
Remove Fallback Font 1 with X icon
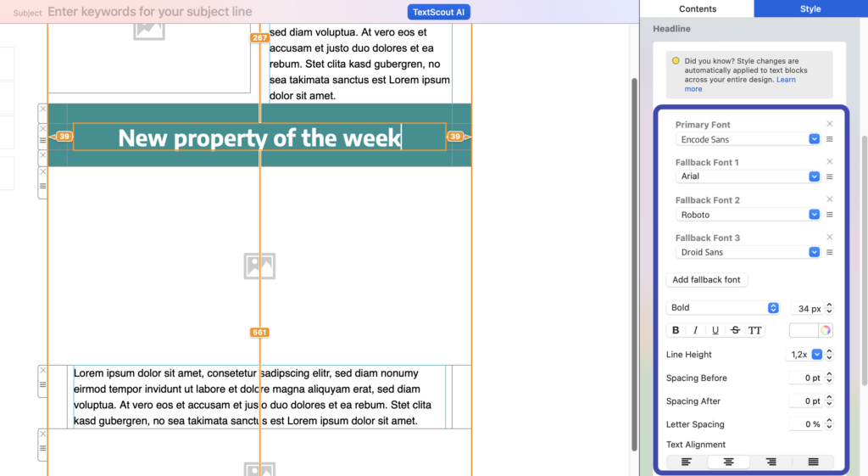coord(830,161)
